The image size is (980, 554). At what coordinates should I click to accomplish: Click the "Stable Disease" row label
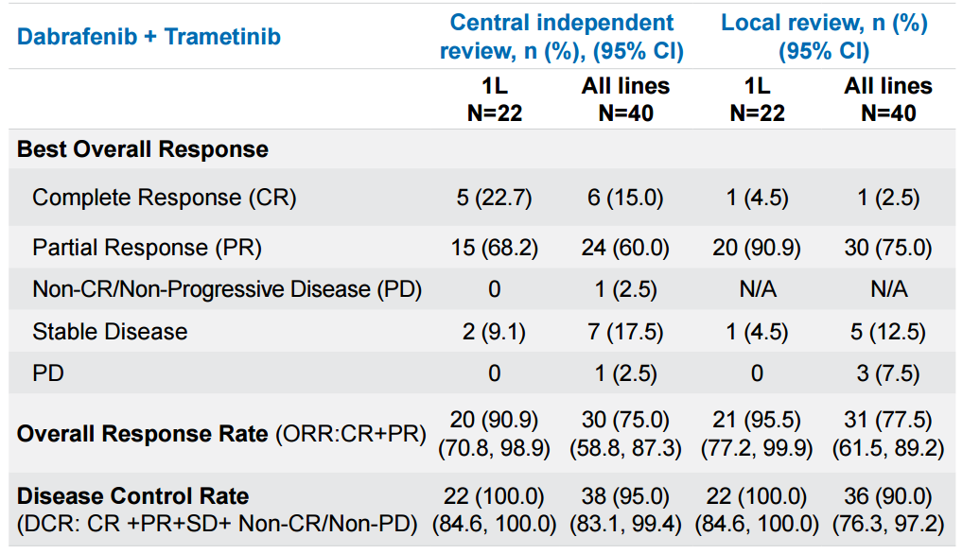pyautogui.click(x=110, y=332)
